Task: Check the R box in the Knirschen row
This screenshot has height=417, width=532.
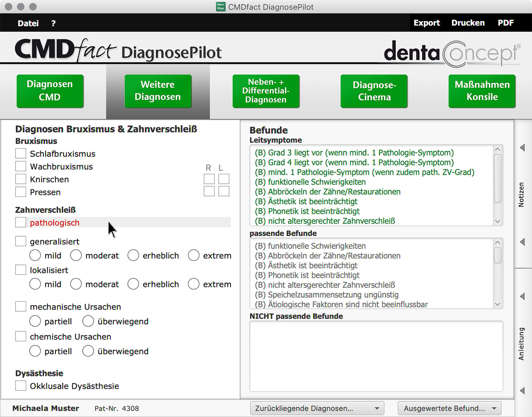Action: (209, 179)
